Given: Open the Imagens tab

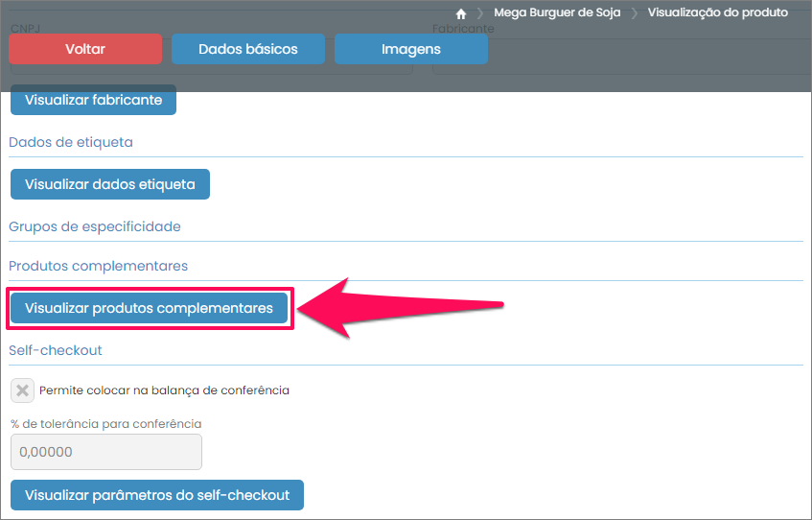Looking at the screenshot, I should coord(411,49).
